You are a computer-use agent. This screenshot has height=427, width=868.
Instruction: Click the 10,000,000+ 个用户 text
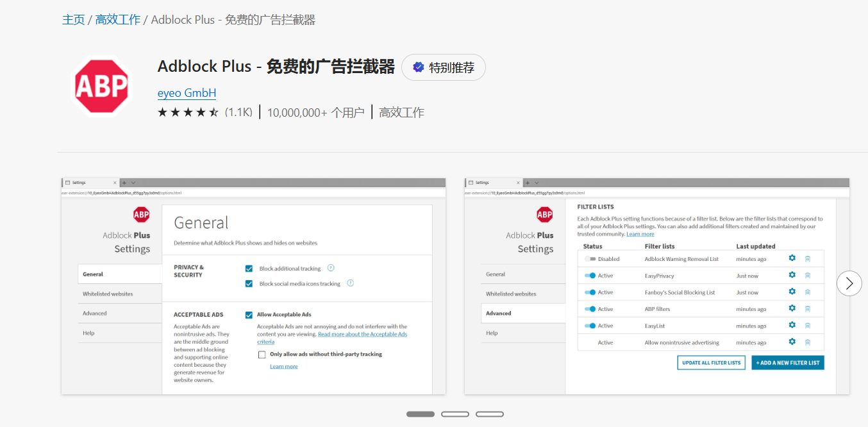(x=315, y=113)
